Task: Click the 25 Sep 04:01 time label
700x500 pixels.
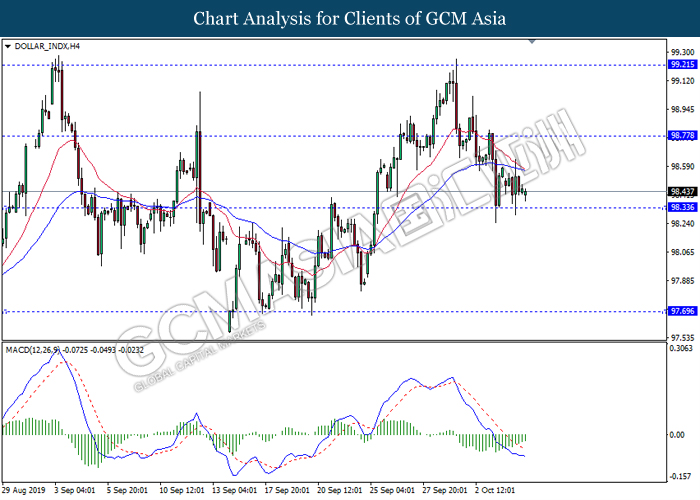Action: [x=392, y=490]
